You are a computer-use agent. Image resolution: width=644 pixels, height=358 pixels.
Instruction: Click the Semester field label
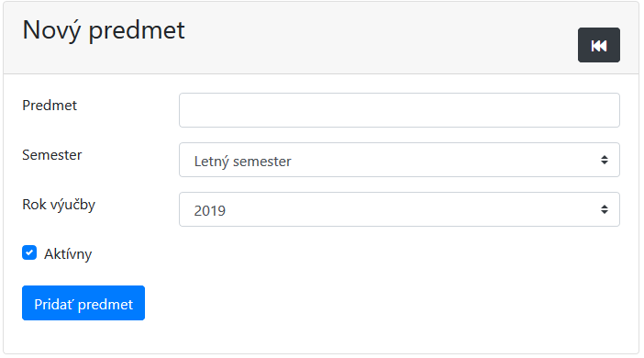point(52,155)
